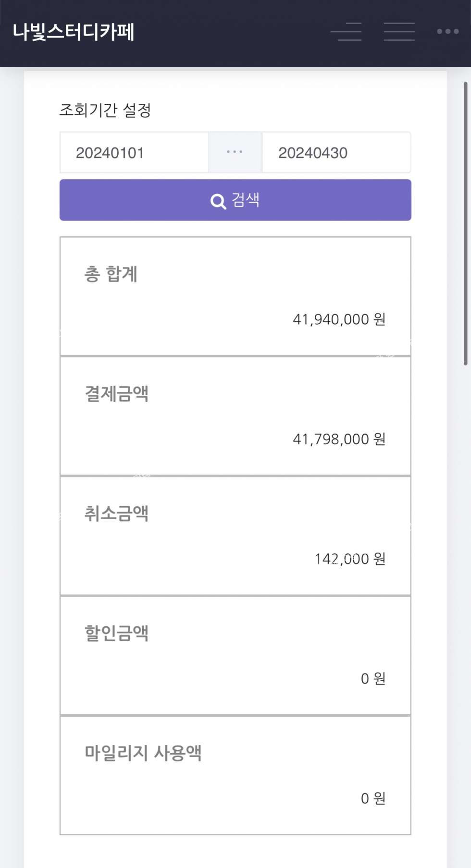Screen dimensions: 471x868
Task: Open the three-dot more options menu
Action: [447, 32]
